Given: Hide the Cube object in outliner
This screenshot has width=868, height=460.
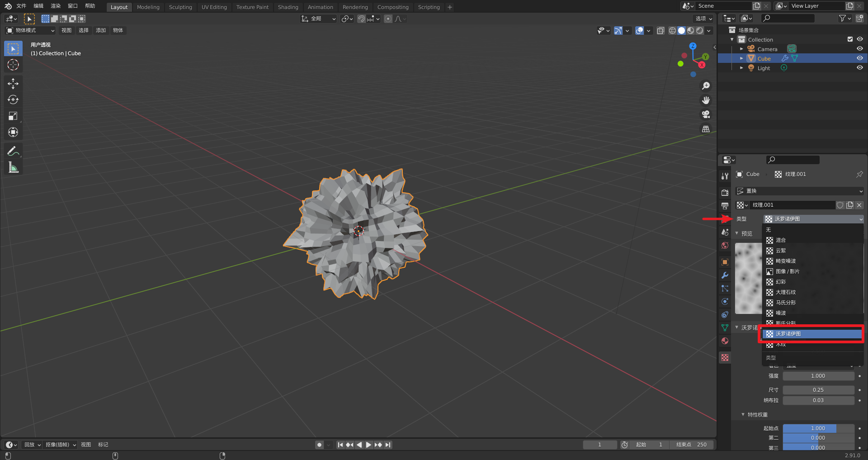Looking at the screenshot, I should click(x=859, y=58).
